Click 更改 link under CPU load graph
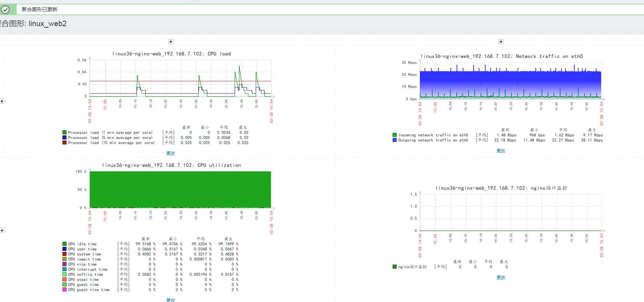This screenshot has width=644, height=302. 171,154
